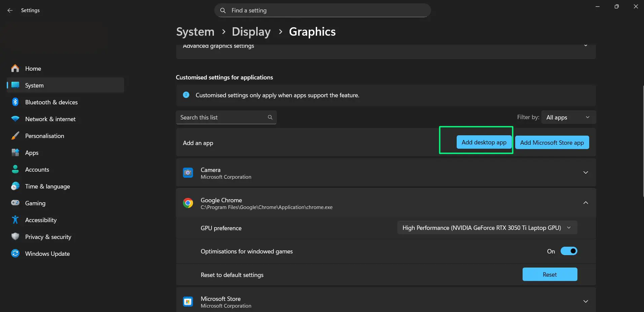The image size is (644, 312).
Task: Click the Add desktop app button
Action: click(484, 142)
